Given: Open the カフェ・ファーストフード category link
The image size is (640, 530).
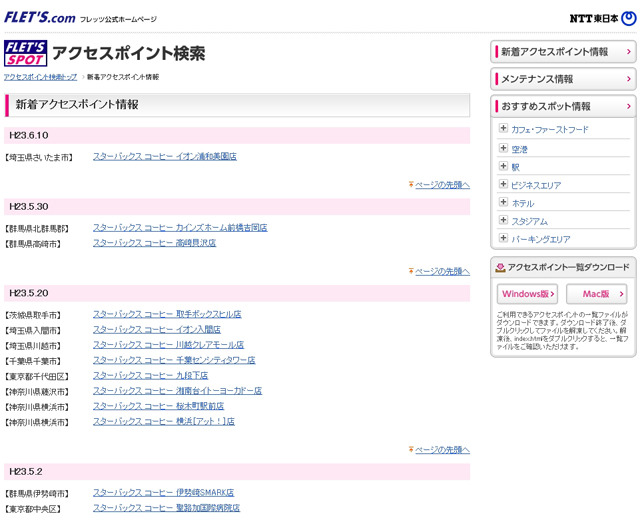Looking at the screenshot, I should tap(549, 130).
